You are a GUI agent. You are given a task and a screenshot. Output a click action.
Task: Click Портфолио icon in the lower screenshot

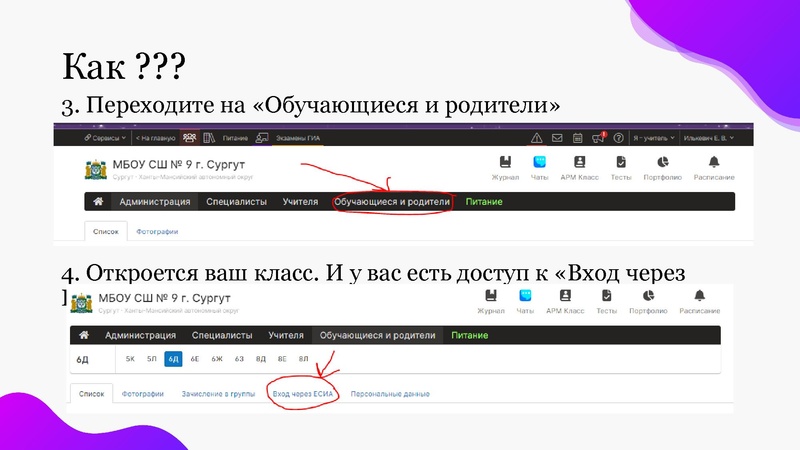click(x=647, y=301)
